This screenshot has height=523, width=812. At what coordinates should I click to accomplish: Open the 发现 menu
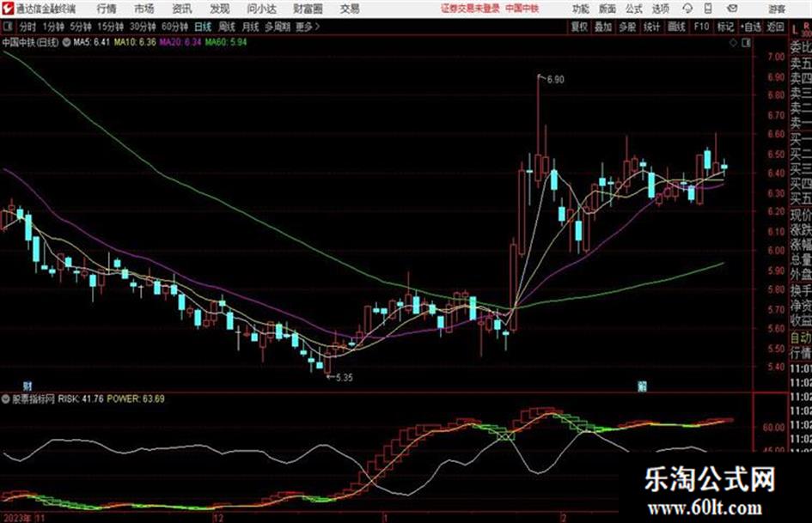[x=220, y=9]
